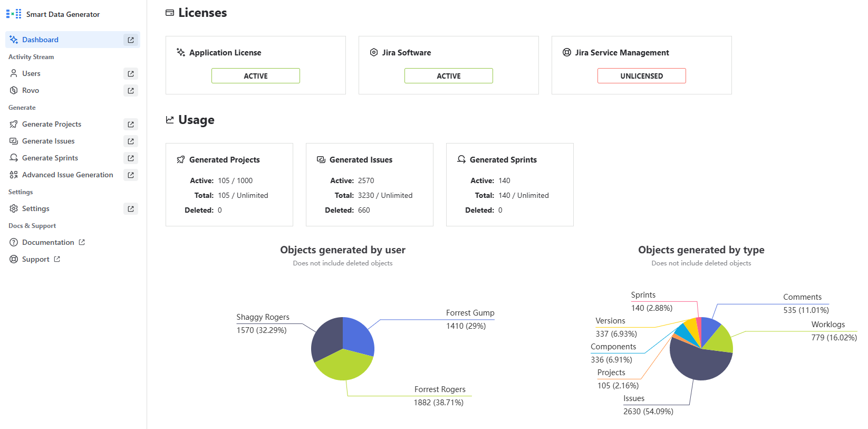Click the deleted issues value "660"
The height and width of the screenshot is (429, 868).
[364, 210]
